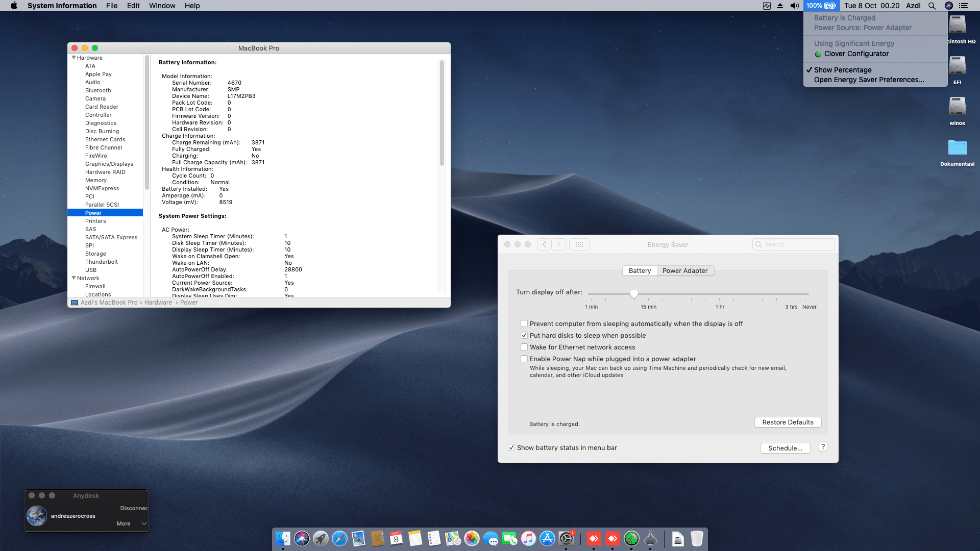The image size is (980, 551).
Task: Open Launchpad from the Dock
Action: click(x=321, y=539)
